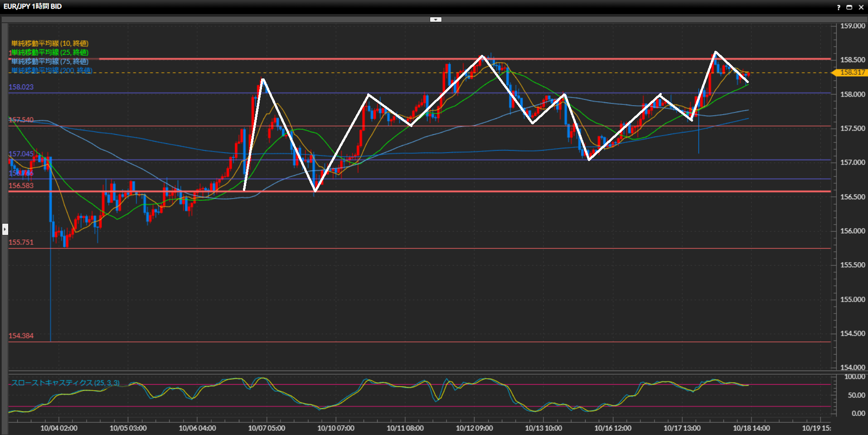
Task: Click the 155.751 horizontal line label
Action: [21, 242]
